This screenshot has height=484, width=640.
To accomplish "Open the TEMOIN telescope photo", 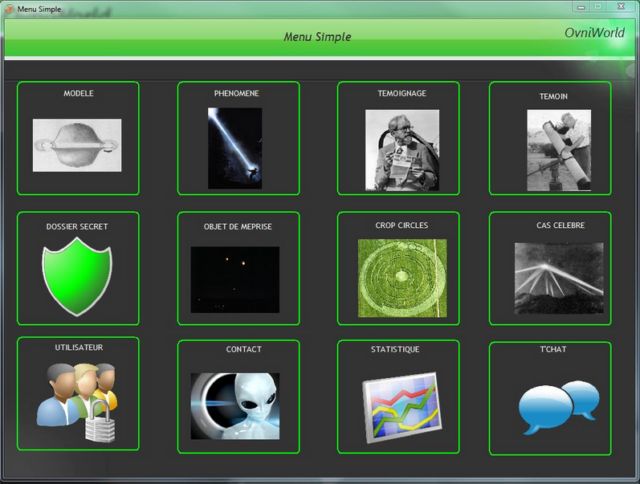I will click(x=559, y=150).
